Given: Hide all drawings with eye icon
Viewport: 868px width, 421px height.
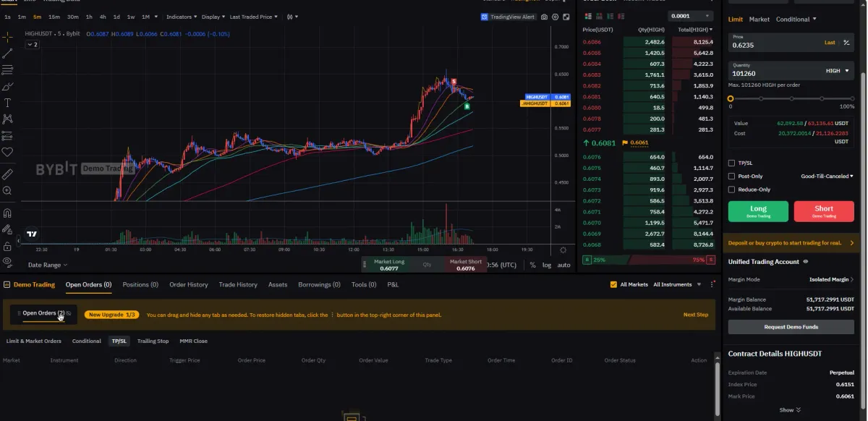Looking at the screenshot, I should pos(7,262).
